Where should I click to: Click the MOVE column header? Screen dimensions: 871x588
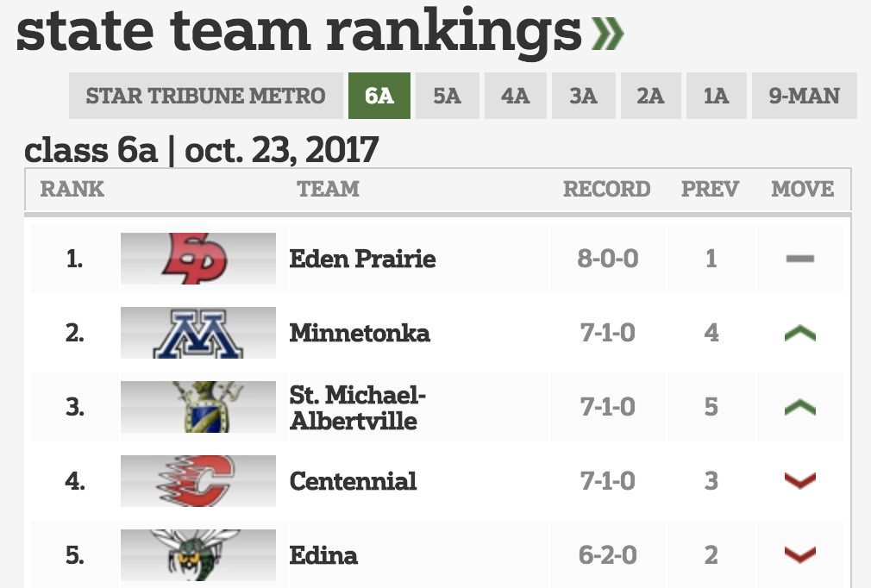802,189
